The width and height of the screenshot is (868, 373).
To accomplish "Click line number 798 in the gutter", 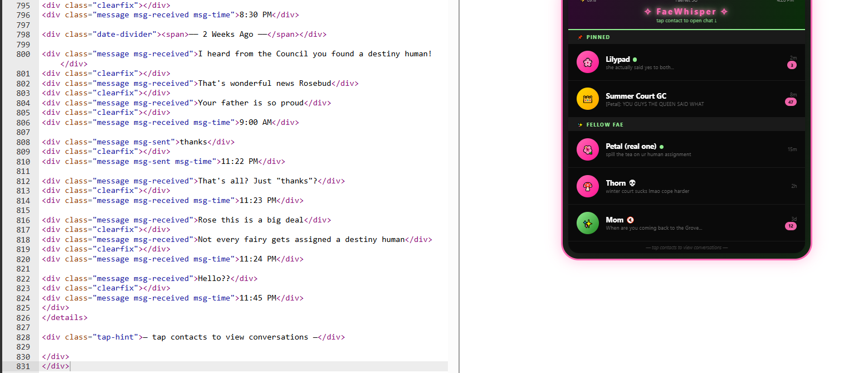I will [23, 35].
